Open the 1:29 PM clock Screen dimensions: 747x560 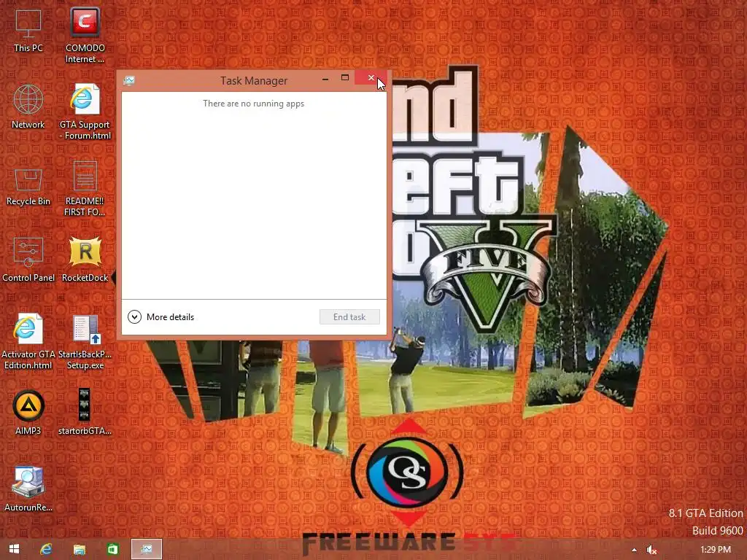click(x=715, y=550)
